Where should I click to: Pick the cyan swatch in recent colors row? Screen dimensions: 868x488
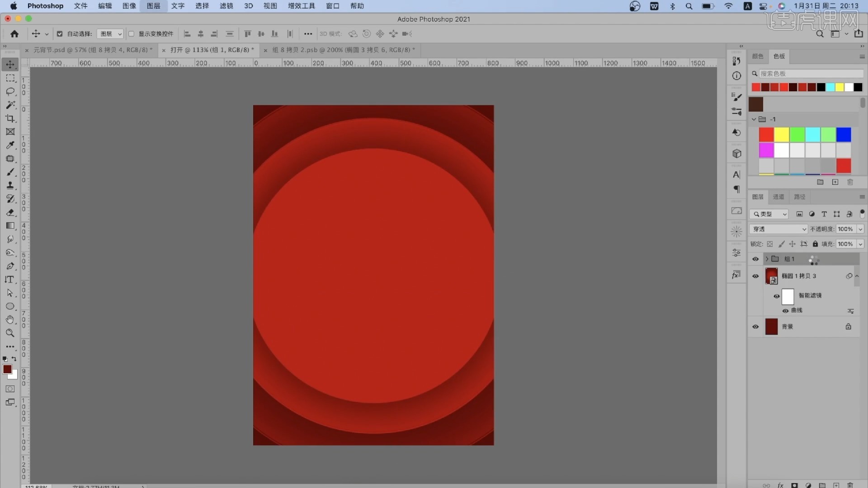coord(830,87)
